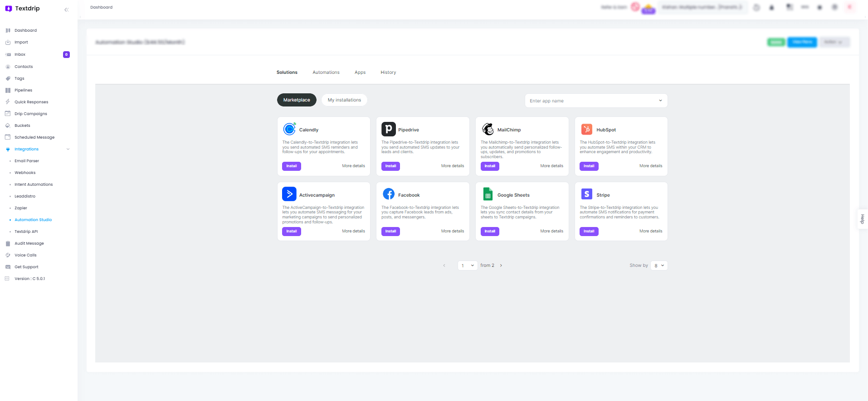The width and height of the screenshot is (868, 401).
Task: Switch to the Solutions tab
Action: (x=287, y=72)
